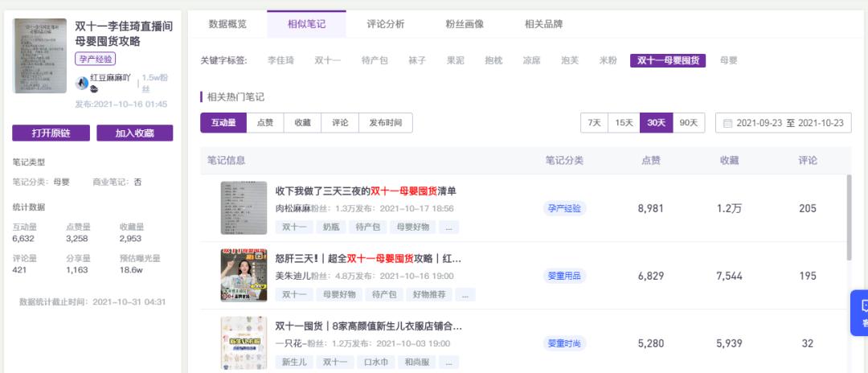Screen dimensions: 868x373
Task: Select the 米粉 keyword tag
Action: click(x=608, y=60)
